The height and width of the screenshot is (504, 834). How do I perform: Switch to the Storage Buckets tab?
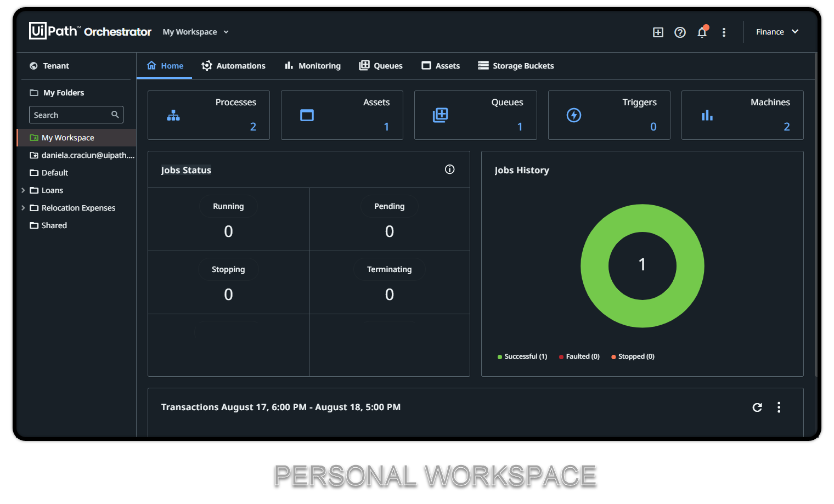(516, 66)
